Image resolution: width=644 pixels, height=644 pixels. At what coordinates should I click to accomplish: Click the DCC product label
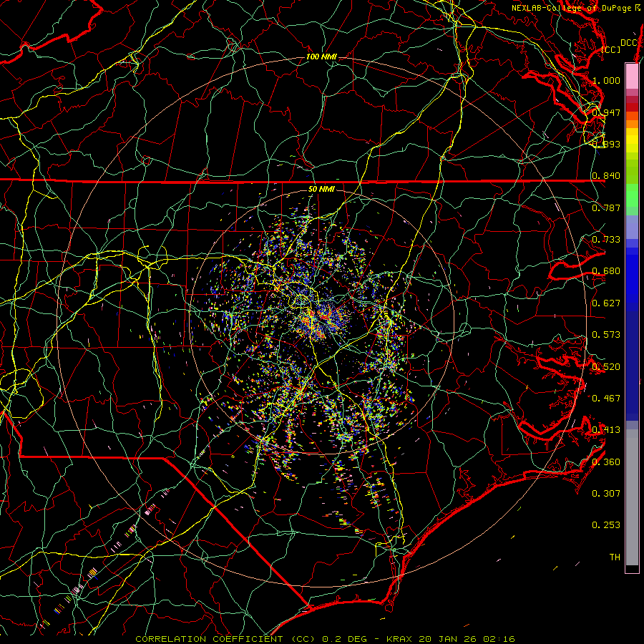(x=629, y=43)
